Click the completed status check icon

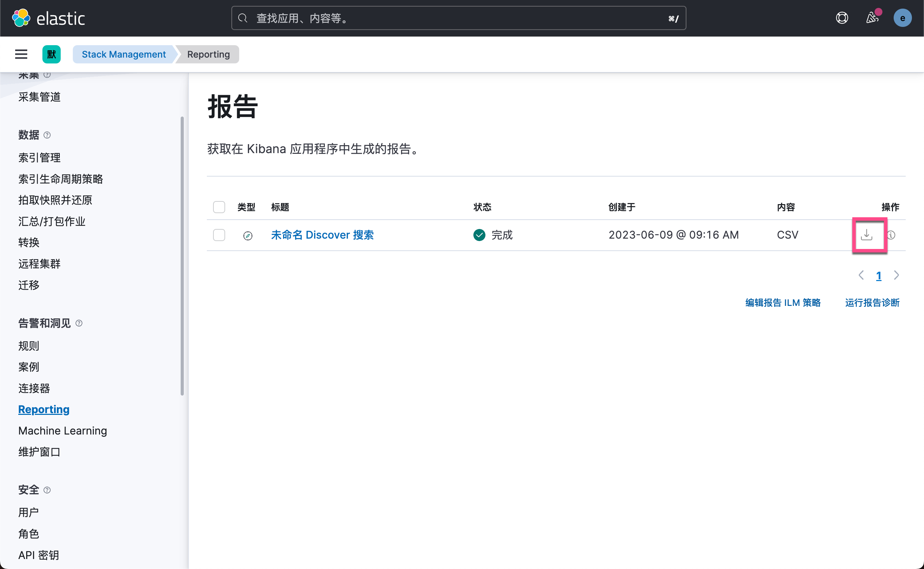click(x=479, y=235)
